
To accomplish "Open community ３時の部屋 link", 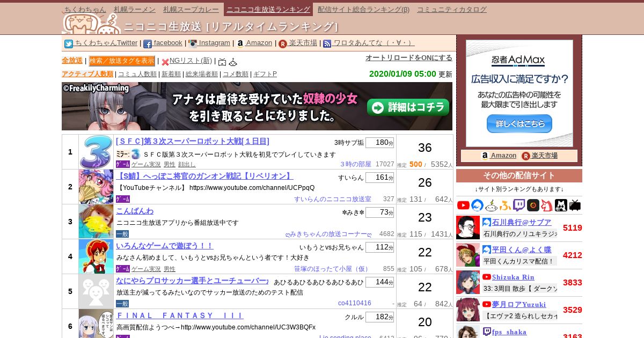I will point(356,164).
